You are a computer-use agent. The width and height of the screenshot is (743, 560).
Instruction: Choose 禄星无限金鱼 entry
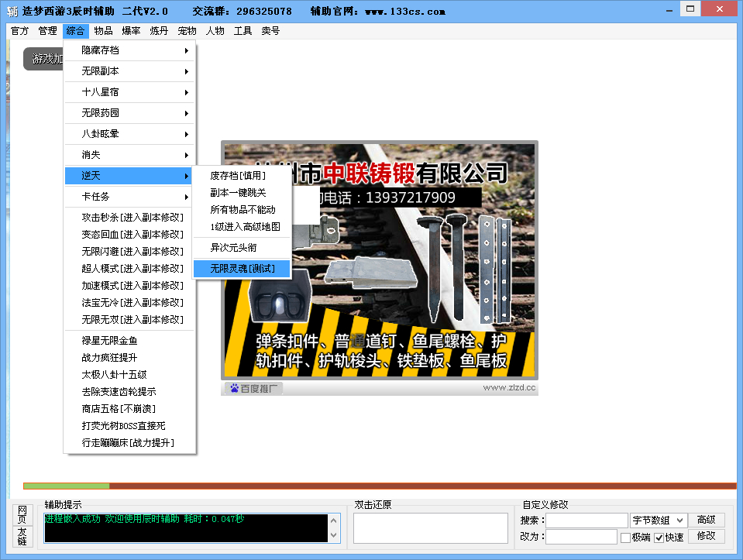(129, 341)
